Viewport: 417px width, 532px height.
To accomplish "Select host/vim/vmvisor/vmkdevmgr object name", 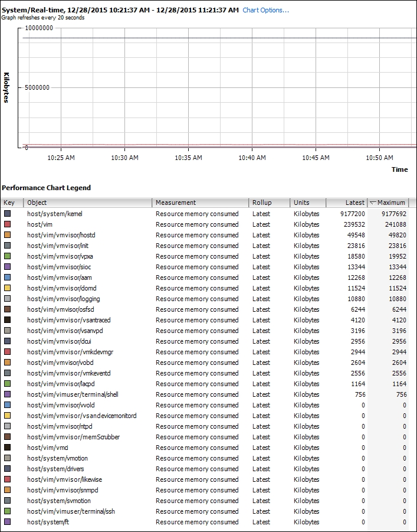I will [70, 352].
